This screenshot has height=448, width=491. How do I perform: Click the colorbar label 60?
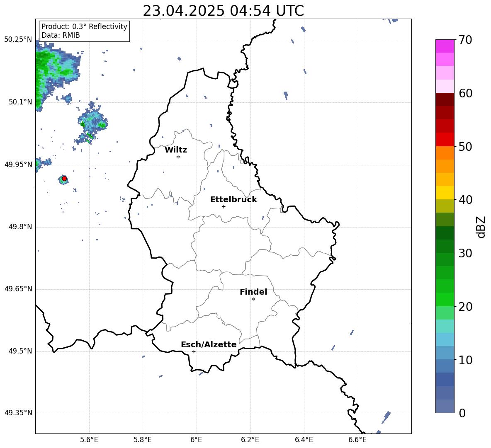pos(465,93)
